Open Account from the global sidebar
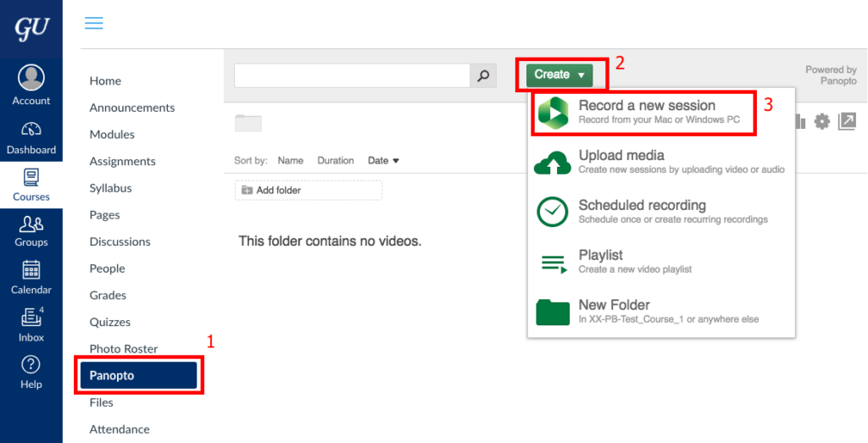 31,86
